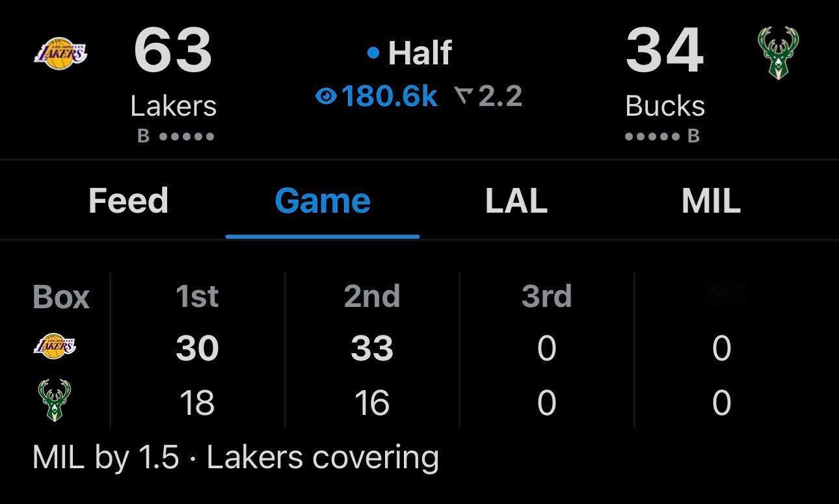Switch to the LAL tab
The image size is (839, 504).
tap(516, 200)
